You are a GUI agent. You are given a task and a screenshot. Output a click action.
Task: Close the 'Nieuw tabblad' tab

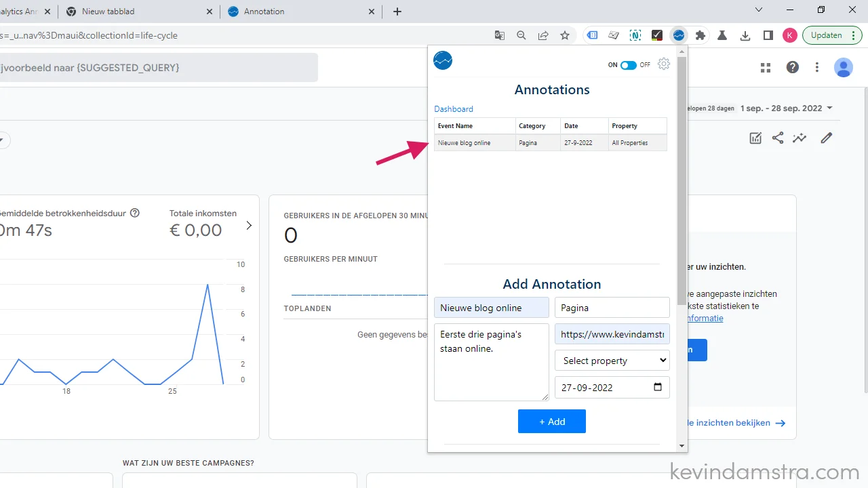click(x=210, y=12)
